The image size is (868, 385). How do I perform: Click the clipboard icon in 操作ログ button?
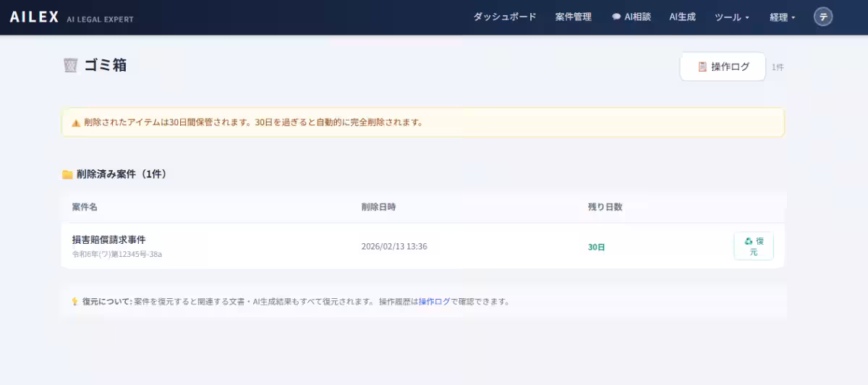pyautogui.click(x=702, y=67)
